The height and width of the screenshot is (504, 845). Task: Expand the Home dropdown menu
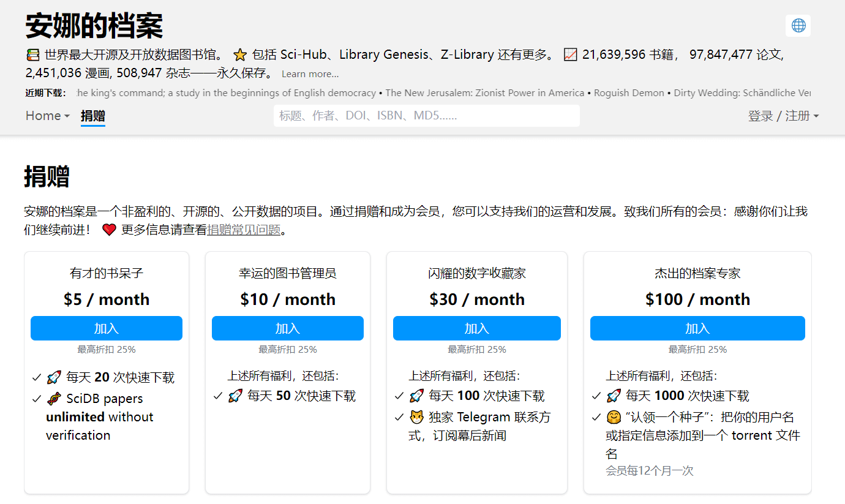click(47, 116)
